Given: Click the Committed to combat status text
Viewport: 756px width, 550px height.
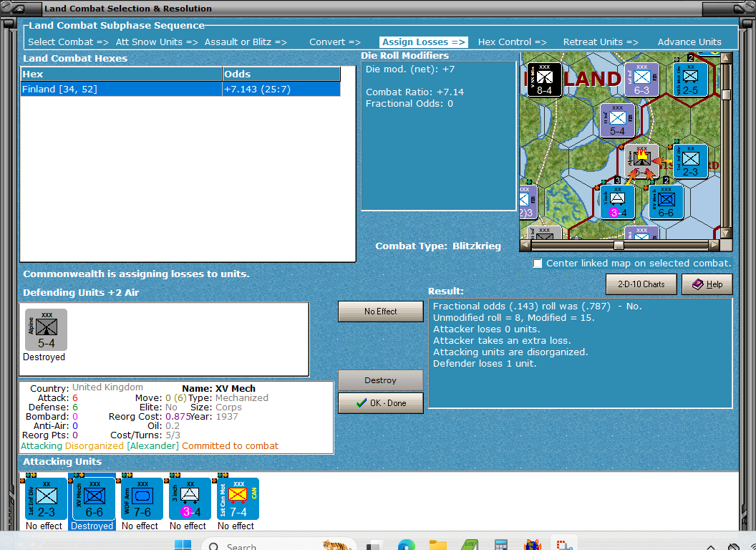Looking at the screenshot, I should pos(230,445).
